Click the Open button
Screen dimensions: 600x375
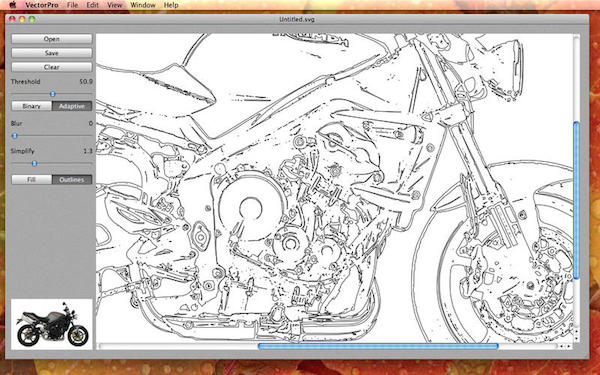tap(52, 39)
